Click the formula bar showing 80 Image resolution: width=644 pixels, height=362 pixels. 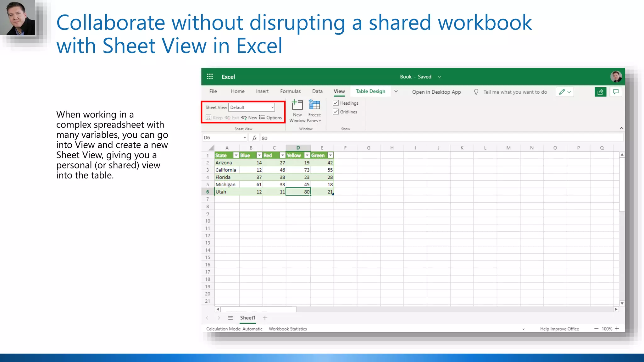[441, 138]
